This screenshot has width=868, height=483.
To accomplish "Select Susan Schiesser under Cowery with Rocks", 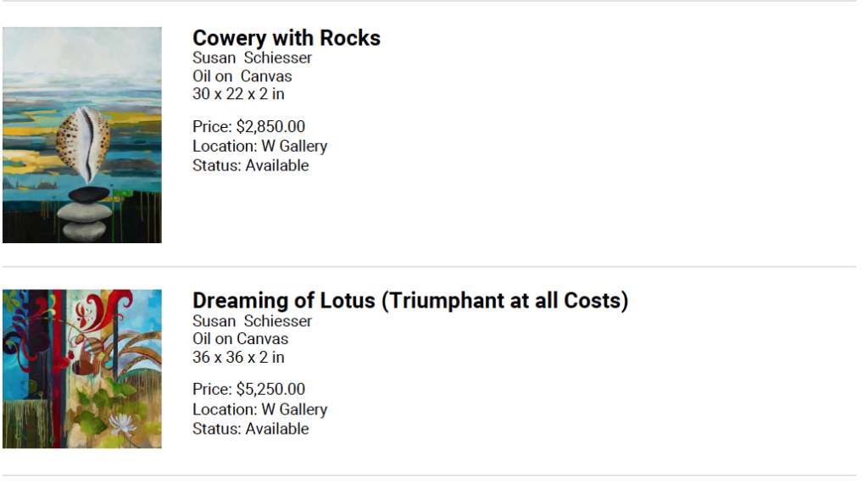I will click(252, 58).
